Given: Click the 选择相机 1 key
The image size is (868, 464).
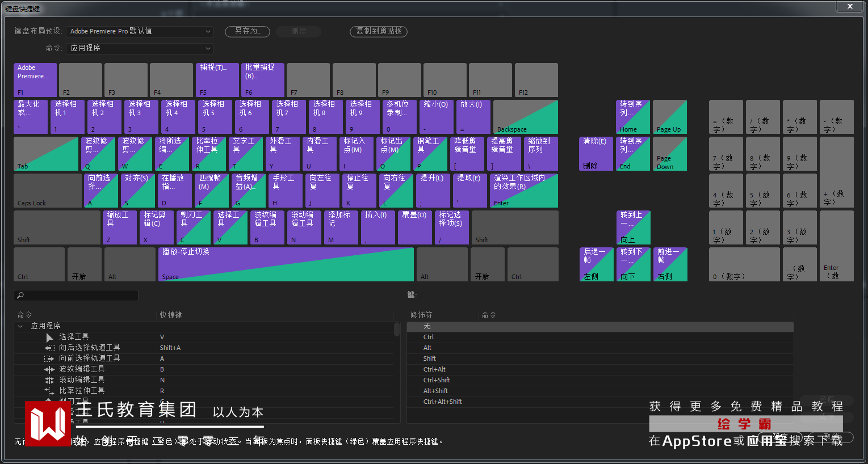Looking at the screenshot, I should click(x=68, y=117).
